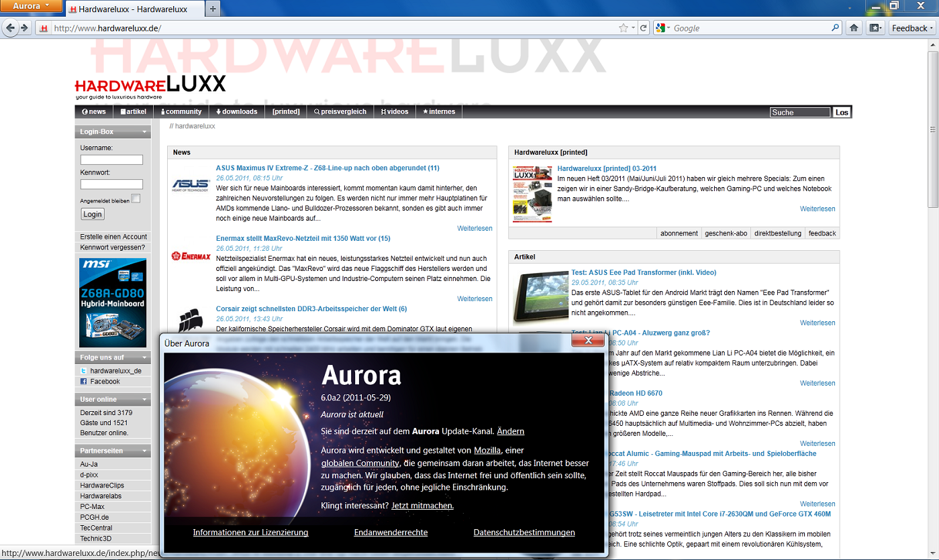
Task: Open the [printed] menu item
Action: [x=286, y=112]
